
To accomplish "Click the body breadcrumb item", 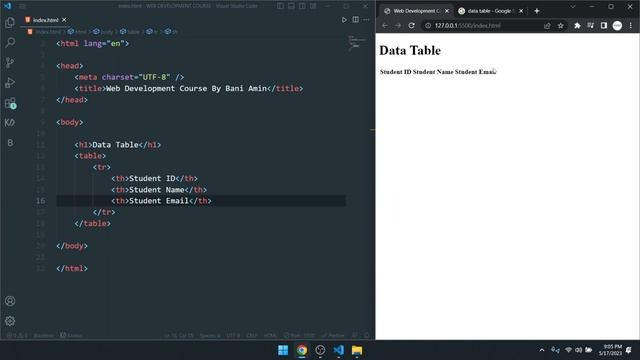I will [x=103, y=32].
